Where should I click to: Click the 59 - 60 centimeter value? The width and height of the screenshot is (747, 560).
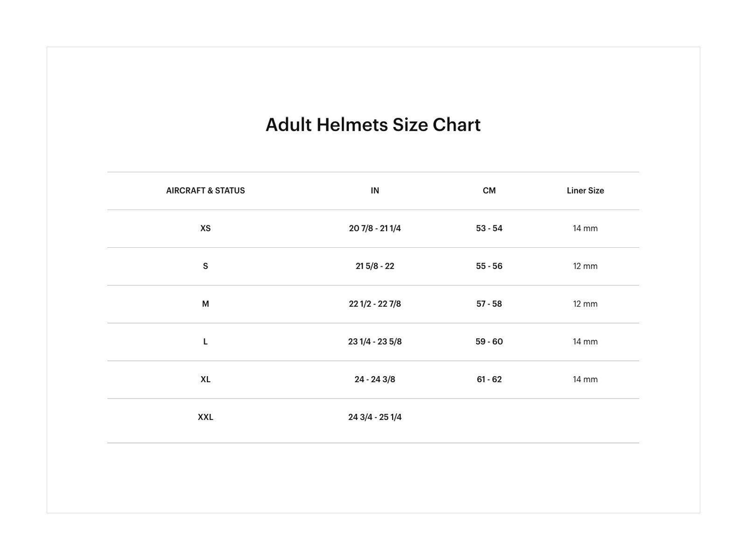(x=489, y=342)
